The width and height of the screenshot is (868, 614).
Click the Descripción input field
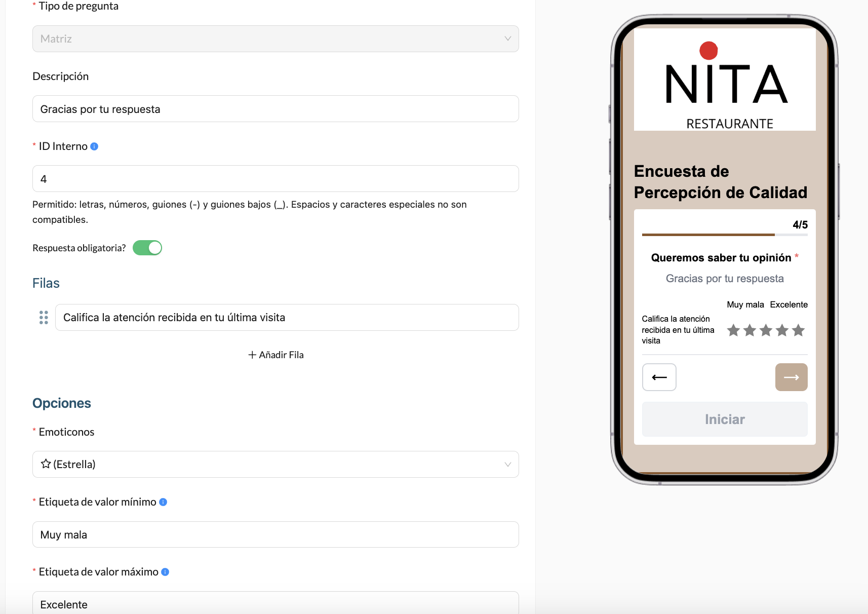(275, 108)
